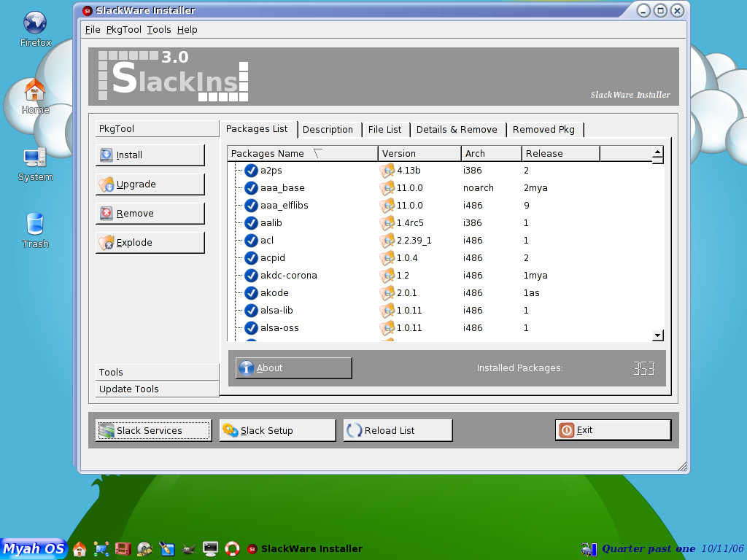Click the check icon beside aaa_base
This screenshot has height=560, width=747.
[x=251, y=188]
